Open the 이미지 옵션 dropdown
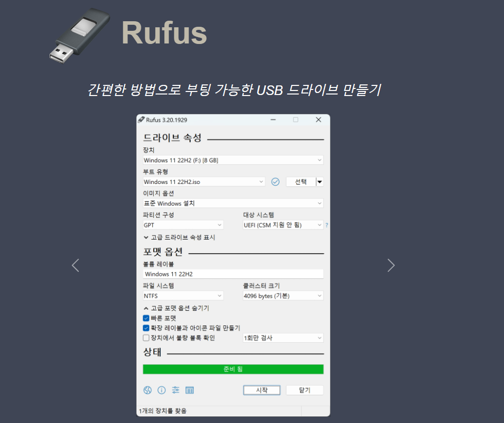The height and width of the screenshot is (423, 504). click(233, 204)
